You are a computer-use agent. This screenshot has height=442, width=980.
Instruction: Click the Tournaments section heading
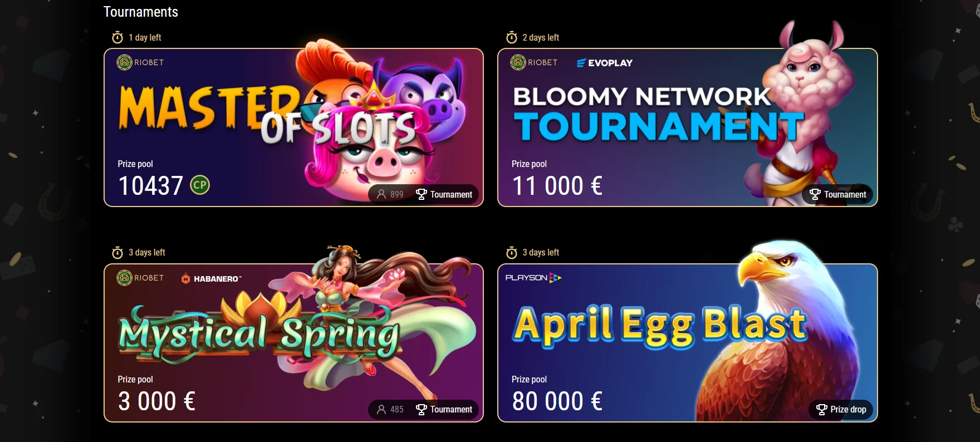[x=141, y=12]
